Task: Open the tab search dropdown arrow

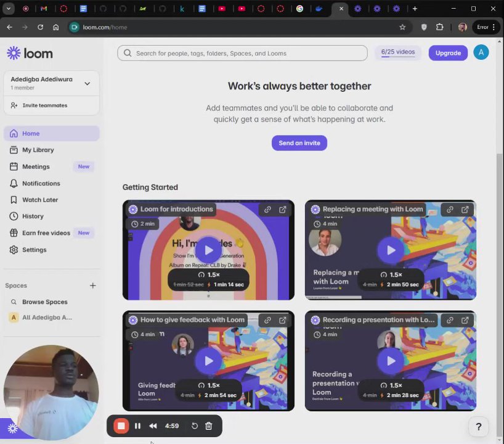Action: click(x=9, y=9)
